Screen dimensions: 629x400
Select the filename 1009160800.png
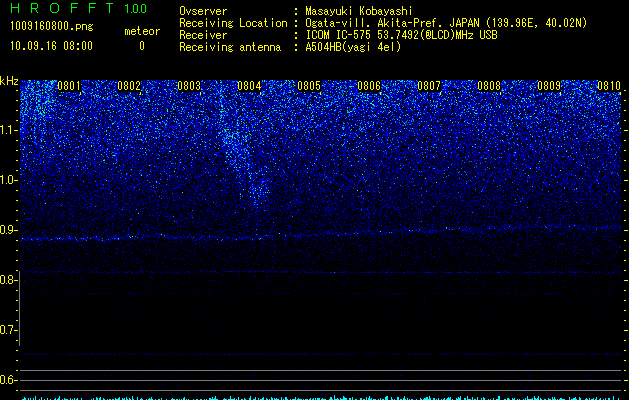[x=52, y=27]
